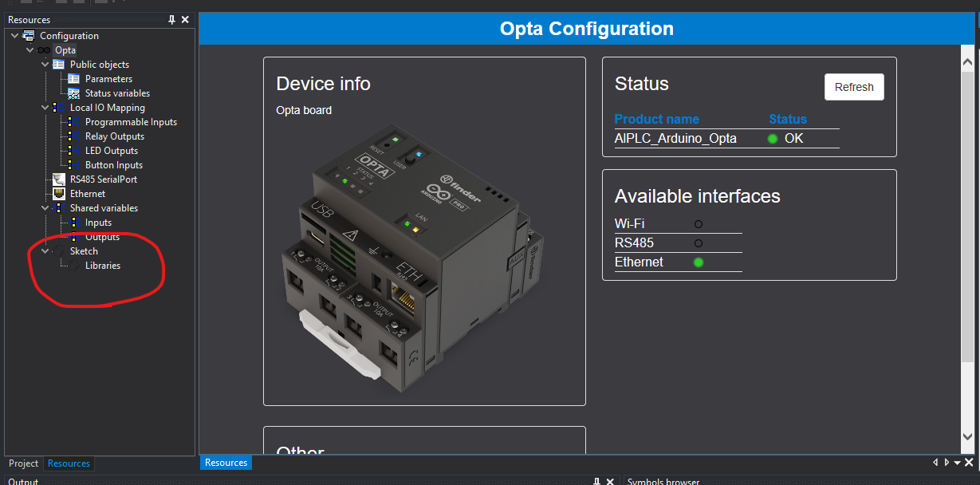This screenshot has width=980, height=485.
Task: Switch to the Project tab
Action: click(23, 463)
